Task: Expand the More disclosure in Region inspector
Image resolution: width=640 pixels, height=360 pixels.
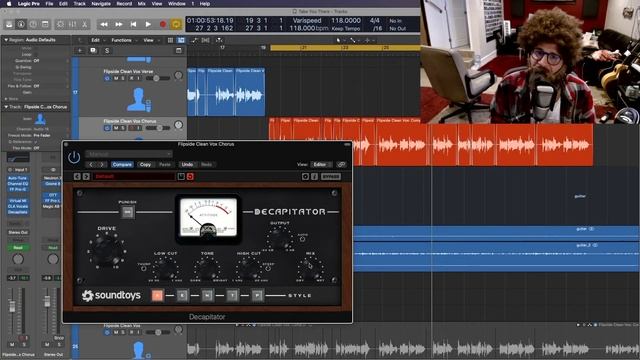Action: click(6, 99)
